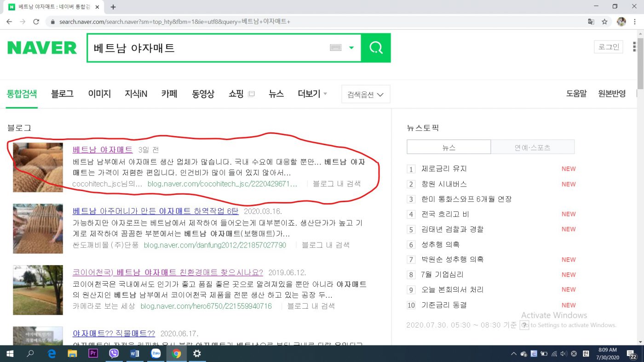Click the browser forward arrow
Image resolution: width=644 pixels, height=362 pixels.
(x=23, y=22)
